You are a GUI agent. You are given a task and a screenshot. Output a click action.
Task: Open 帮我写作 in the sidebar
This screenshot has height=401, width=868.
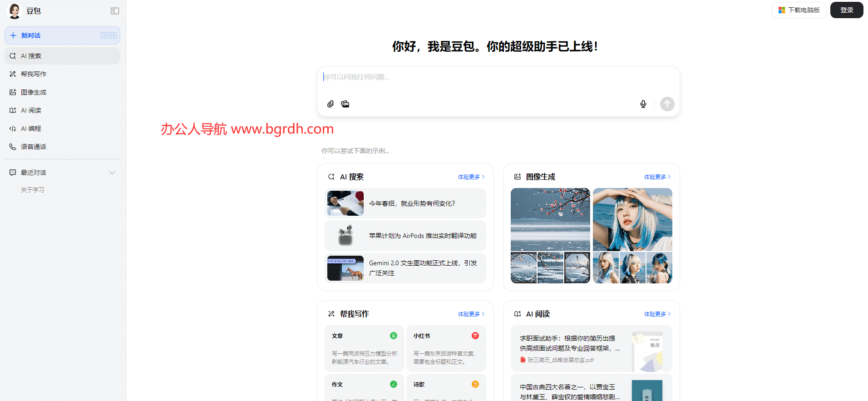(62, 74)
